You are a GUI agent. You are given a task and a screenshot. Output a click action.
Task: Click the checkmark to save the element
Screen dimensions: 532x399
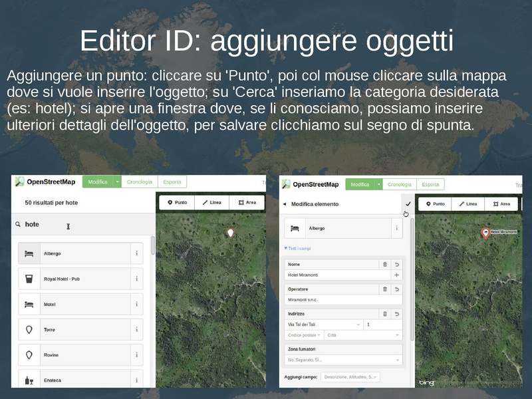(408, 204)
